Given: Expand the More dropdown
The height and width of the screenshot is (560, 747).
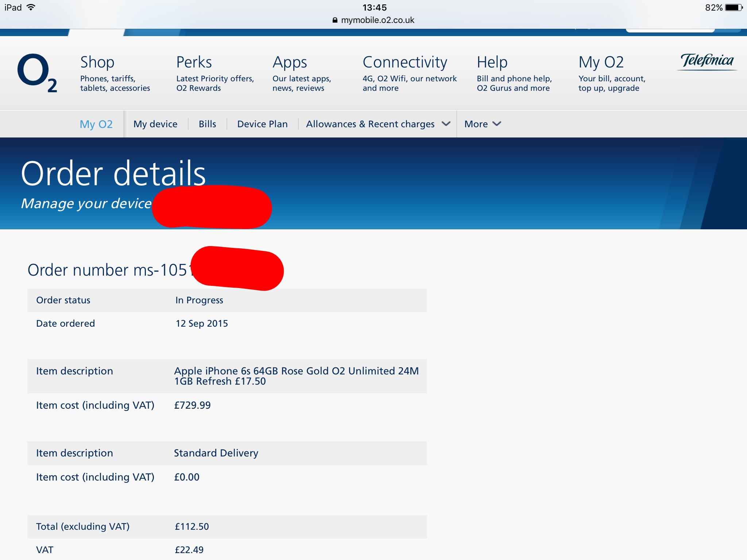Looking at the screenshot, I should coord(483,124).
